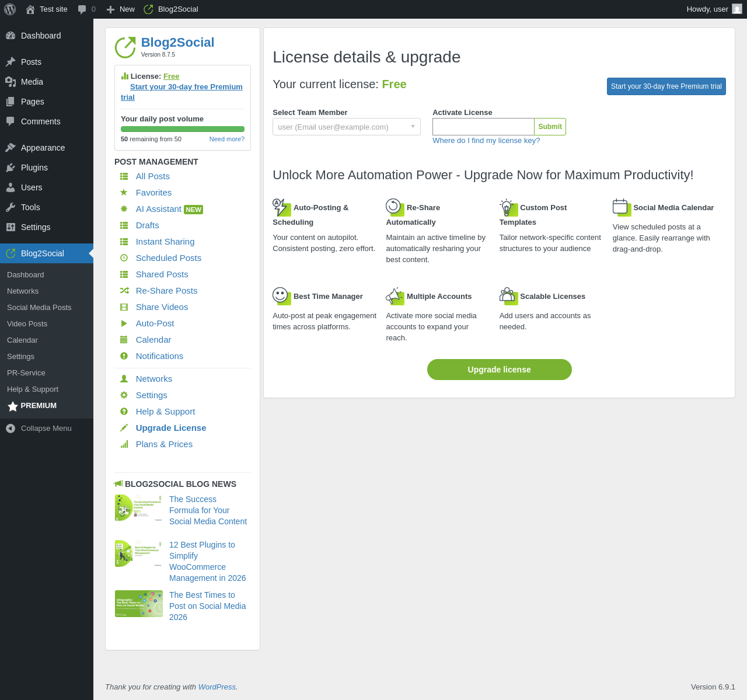Click the Blog2Social logo in the panel
This screenshot has height=700, width=747.
125,47
